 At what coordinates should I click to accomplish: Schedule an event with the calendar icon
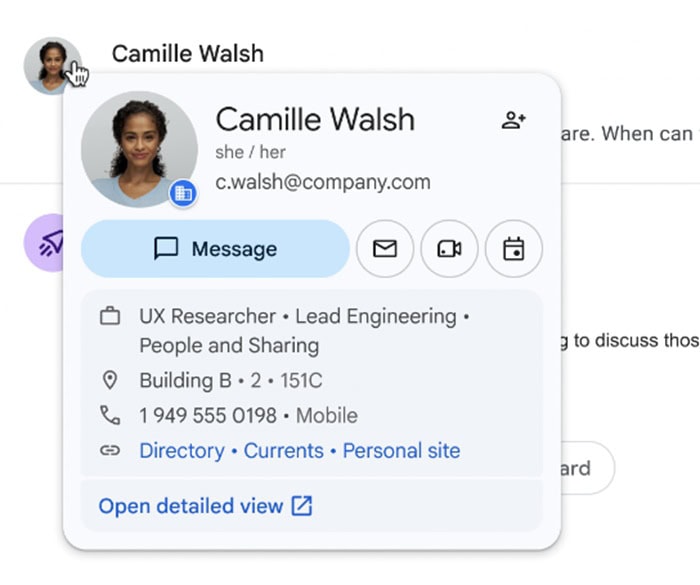(513, 249)
